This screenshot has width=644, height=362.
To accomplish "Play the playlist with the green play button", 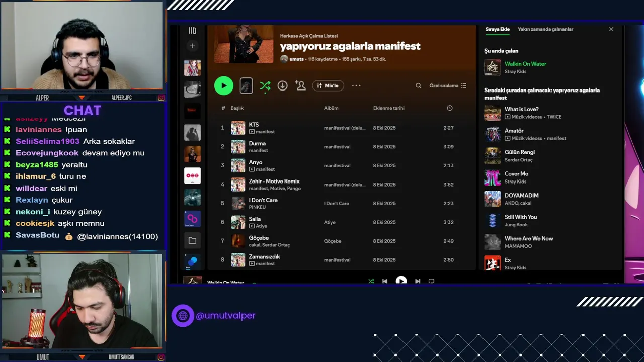I will point(224,85).
